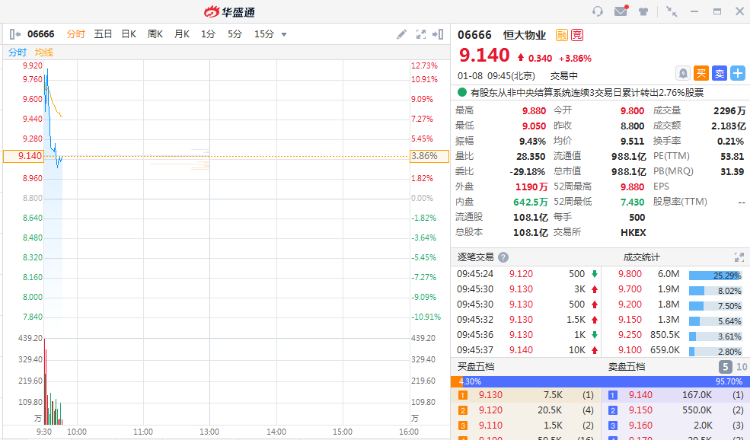This screenshot has height=440, width=750.
Task: Click help icon beside 逐笔交易
Action: (504, 257)
